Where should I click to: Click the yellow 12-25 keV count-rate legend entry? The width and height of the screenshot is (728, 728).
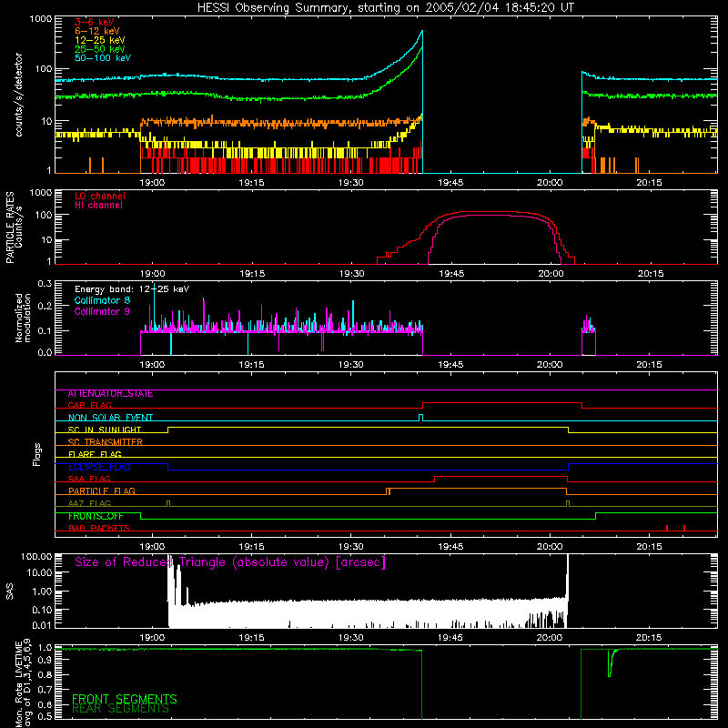click(100, 40)
